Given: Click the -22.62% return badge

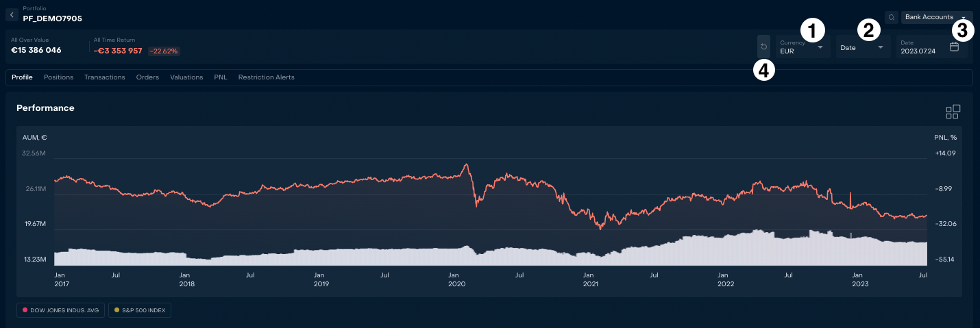Looking at the screenshot, I should (x=164, y=51).
